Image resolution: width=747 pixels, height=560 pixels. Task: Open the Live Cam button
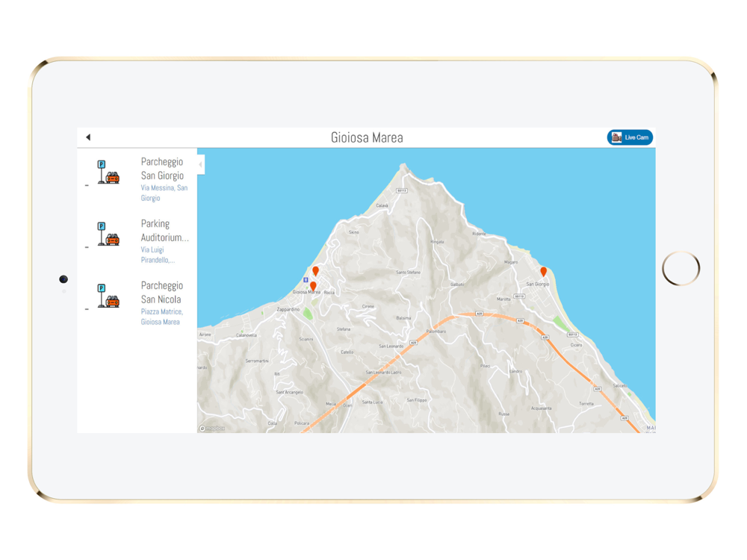630,137
